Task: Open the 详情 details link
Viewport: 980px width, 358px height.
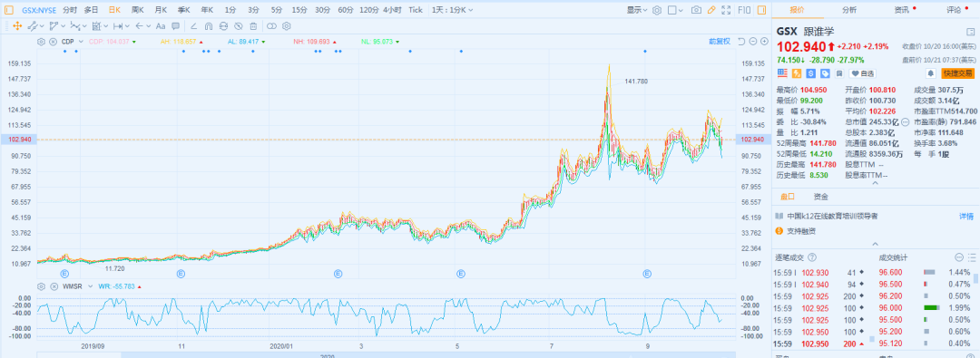Action: (x=966, y=217)
